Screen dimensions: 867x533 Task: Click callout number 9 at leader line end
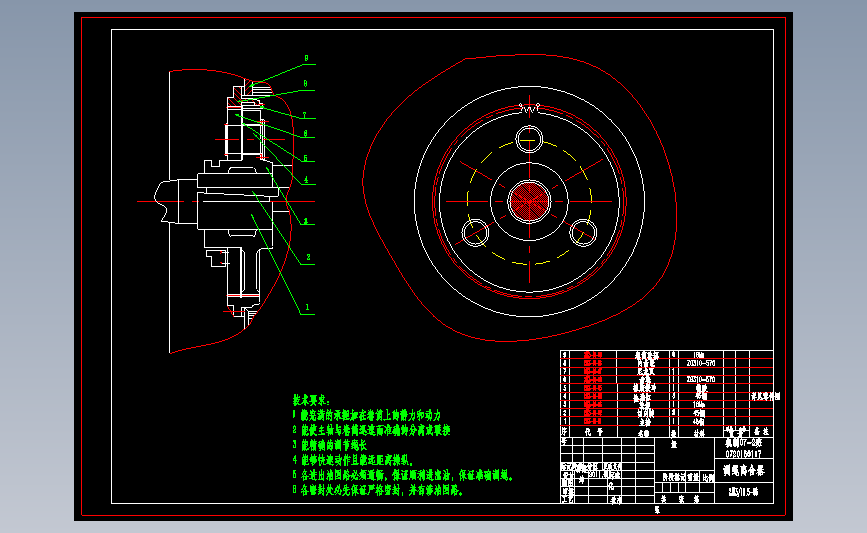click(x=306, y=58)
